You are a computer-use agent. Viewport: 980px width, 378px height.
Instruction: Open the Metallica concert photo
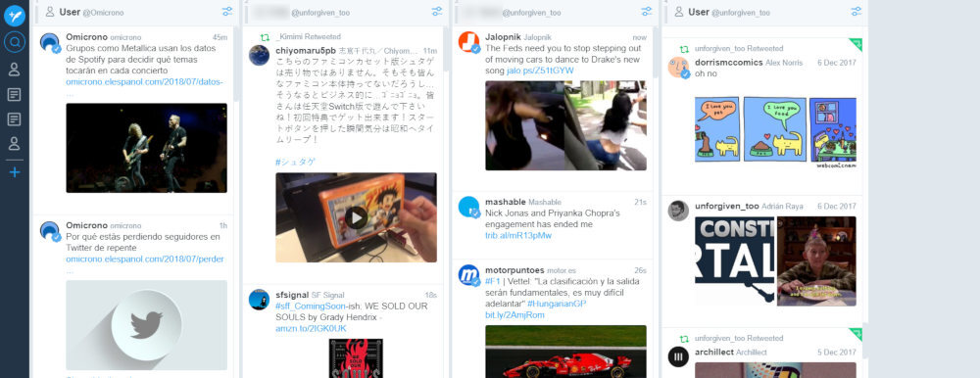146,148
